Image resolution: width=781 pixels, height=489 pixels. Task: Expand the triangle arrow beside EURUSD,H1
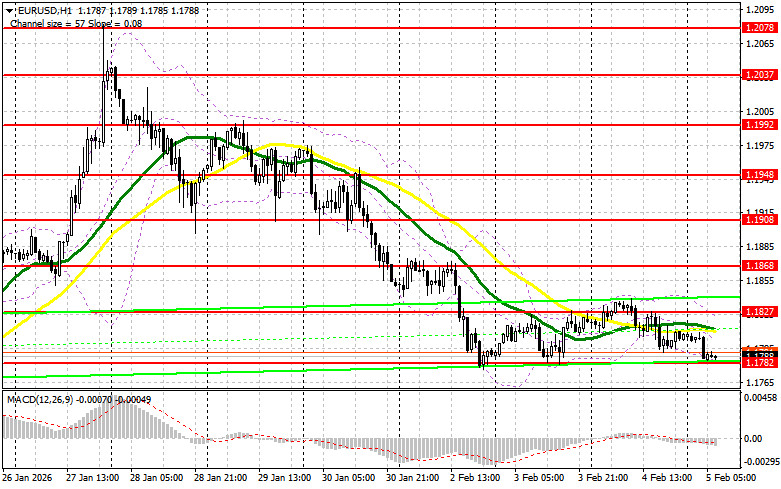click(9, 10)
